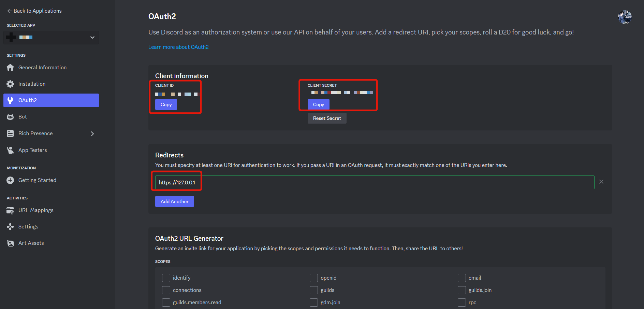Tick the gdm.join scope
This screenshot has height=309, width=644.
click(x=314, y=303)
